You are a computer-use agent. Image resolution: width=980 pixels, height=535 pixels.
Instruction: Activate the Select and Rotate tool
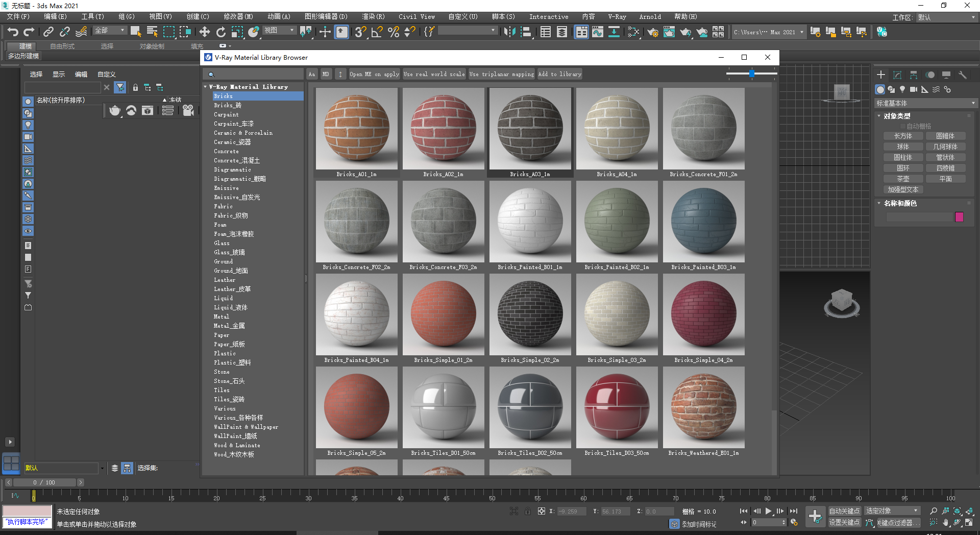[x=220, y=32]
